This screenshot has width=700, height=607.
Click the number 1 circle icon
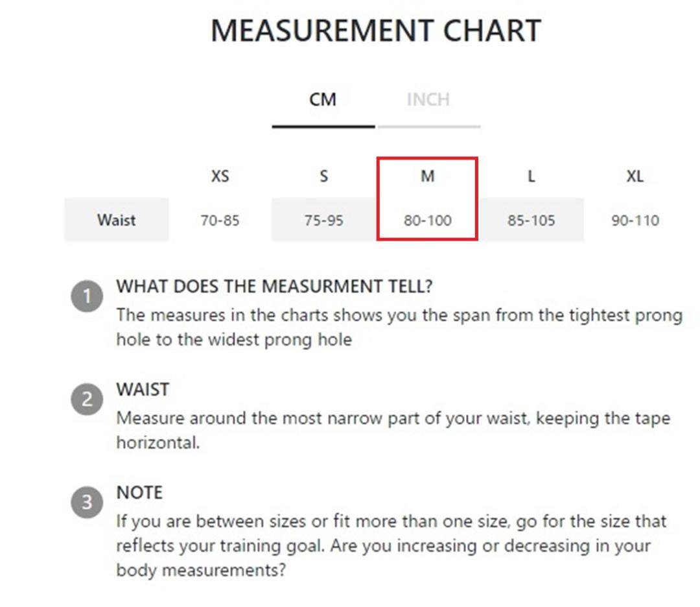point(87,296)
